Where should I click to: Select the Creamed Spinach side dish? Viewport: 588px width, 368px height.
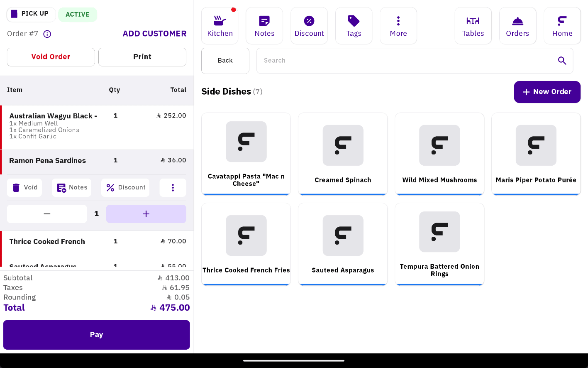click(343, 153)
